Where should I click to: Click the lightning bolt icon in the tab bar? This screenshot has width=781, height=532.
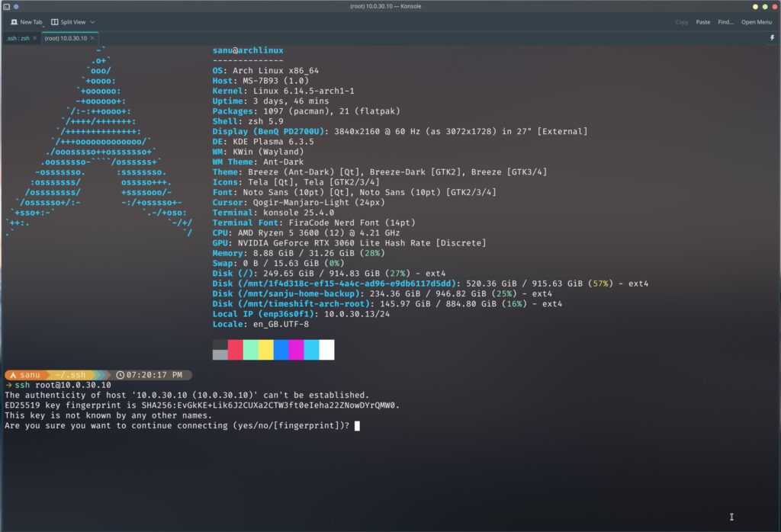tap(772, 38)
